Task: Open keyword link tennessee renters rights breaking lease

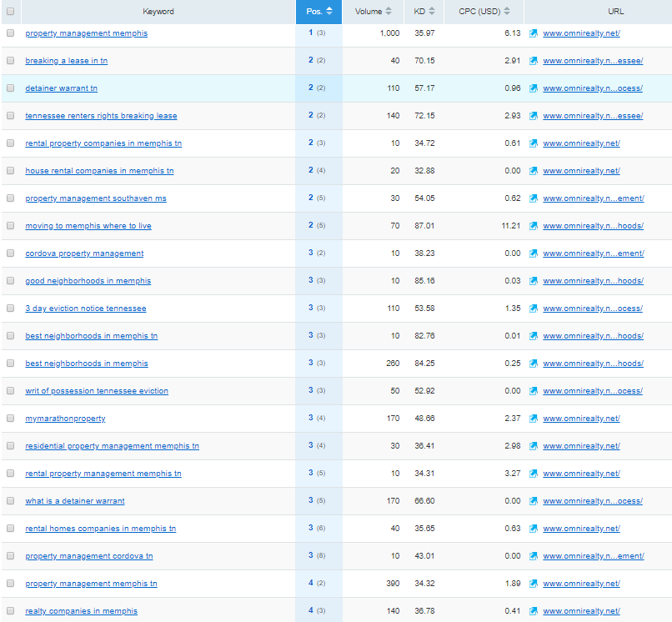Action: [x=101, y=116]
